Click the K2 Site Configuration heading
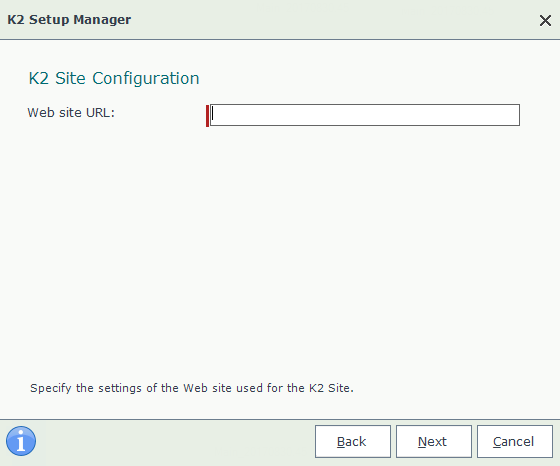 tap(114, 78)
